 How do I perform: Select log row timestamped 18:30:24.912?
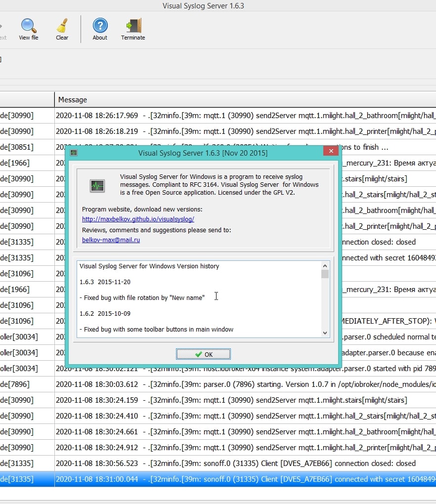coord(218,448)
